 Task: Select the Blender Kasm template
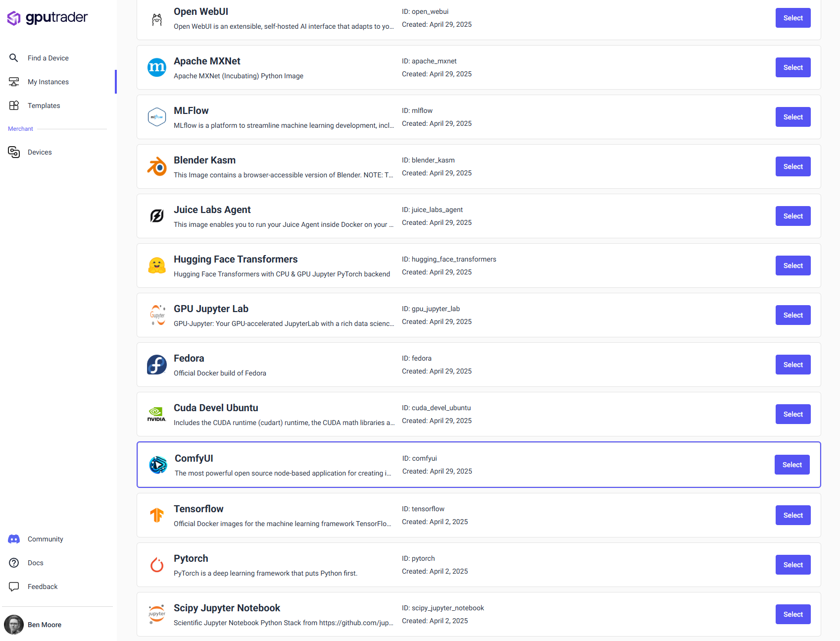click(x=793, y=166)
